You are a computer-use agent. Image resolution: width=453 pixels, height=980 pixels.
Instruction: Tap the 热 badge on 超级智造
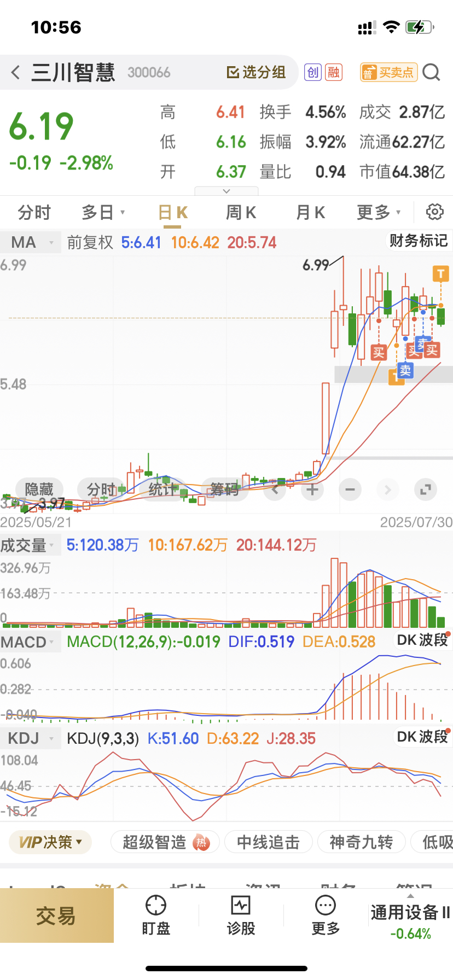(x=202, y=843)
